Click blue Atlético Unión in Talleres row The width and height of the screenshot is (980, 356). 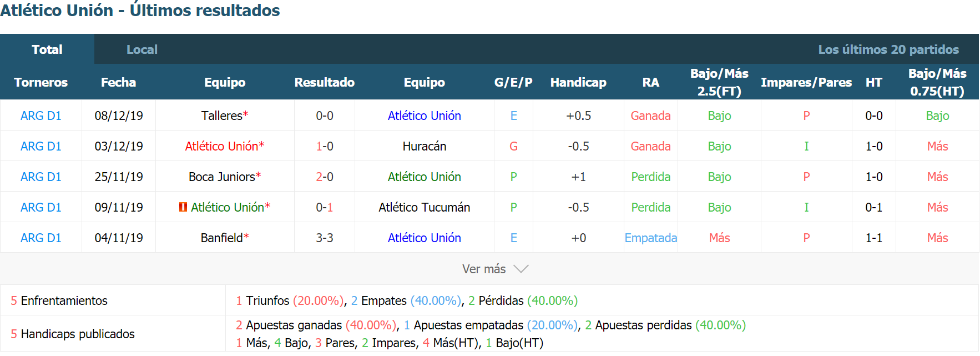425,116
